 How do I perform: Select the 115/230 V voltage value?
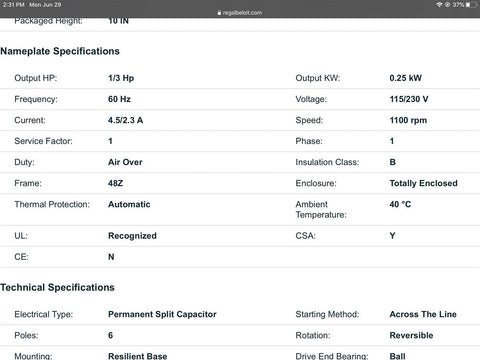click(x=409, y=99)
